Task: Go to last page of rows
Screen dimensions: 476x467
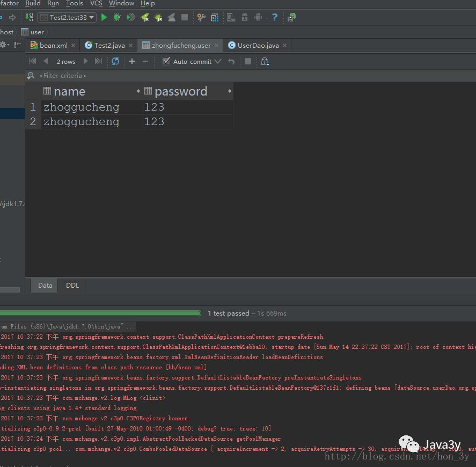Action: pos(98,61)
